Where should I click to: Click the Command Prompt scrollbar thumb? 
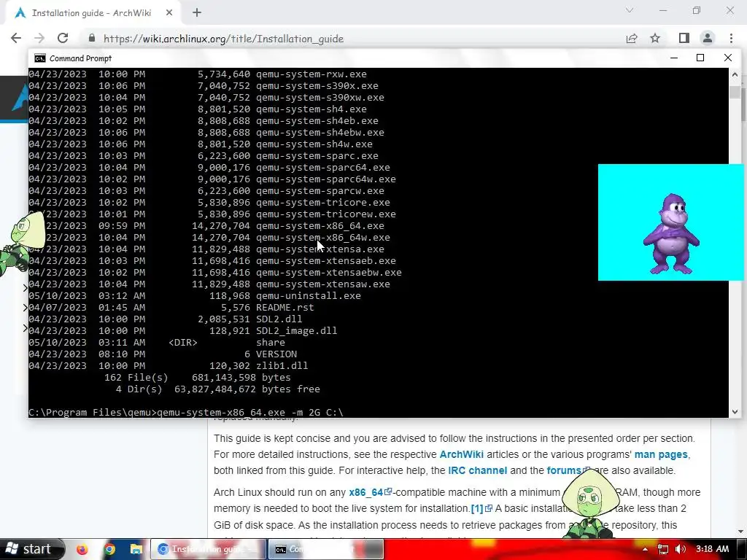coord(735,92)
